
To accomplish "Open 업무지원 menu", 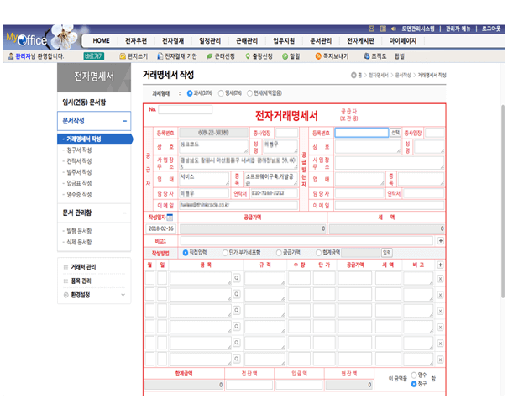I will click(x=284, y=41).
